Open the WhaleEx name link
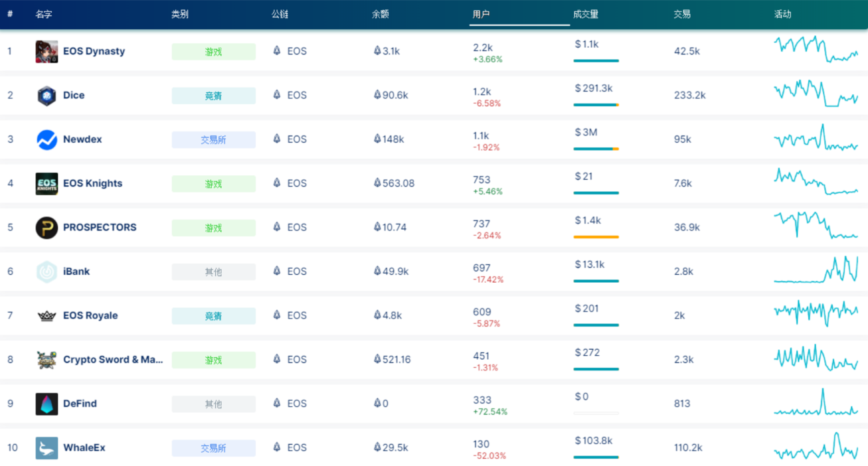The width and height of the screenshot is (868, 466). (x=84, y=448)
